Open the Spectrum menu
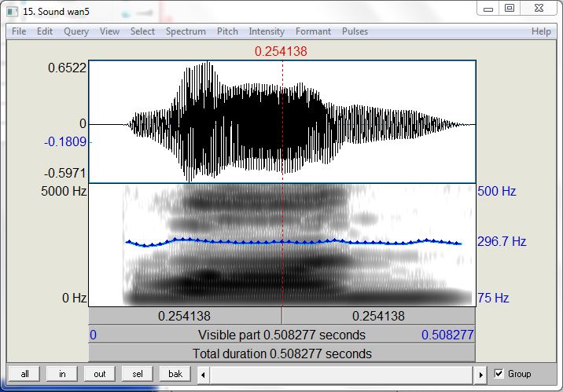Viewport: 563px width, 392px height. (186, 31)
